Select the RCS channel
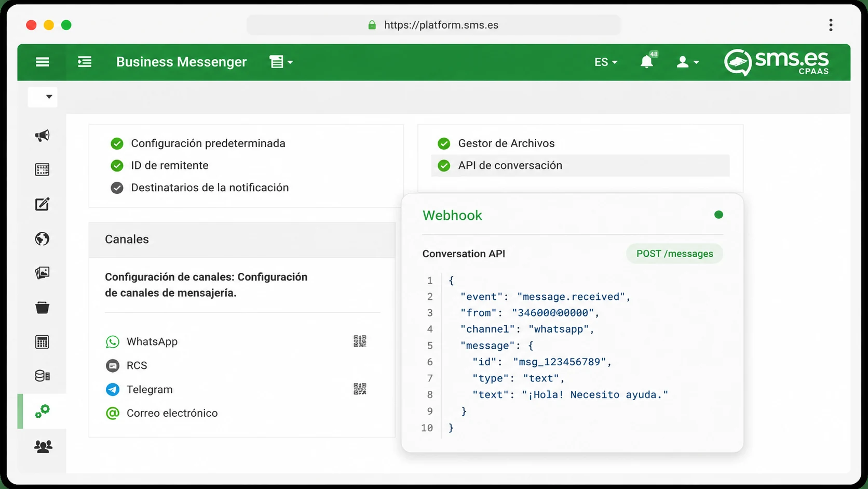 [x=137, y=365]
